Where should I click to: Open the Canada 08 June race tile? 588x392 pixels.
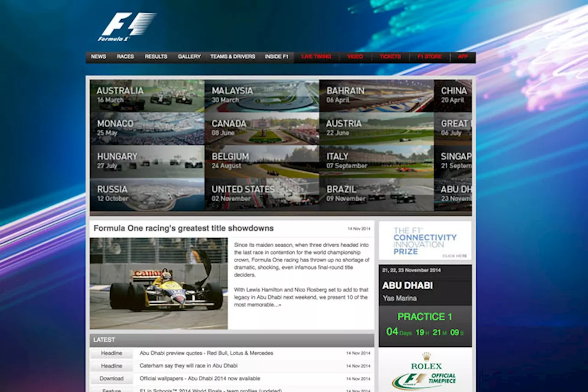[262, 129]
